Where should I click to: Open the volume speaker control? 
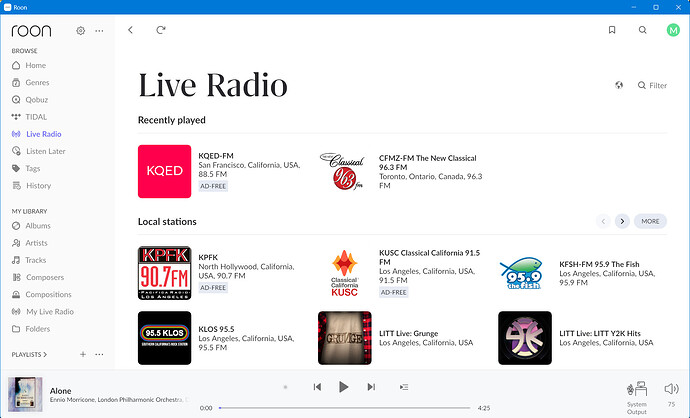tap(672, 389)
